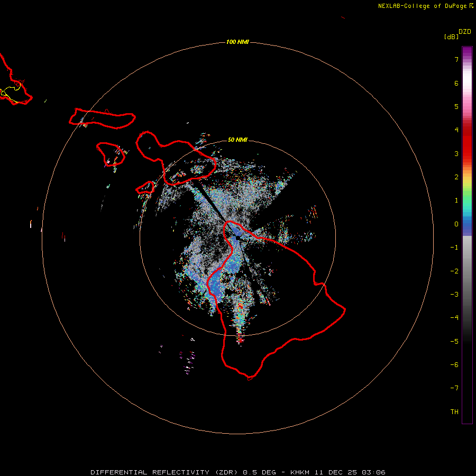Screen dimensions: 476x476
Task: Click the 2 dB value on the scale
Action: point(456,177)
